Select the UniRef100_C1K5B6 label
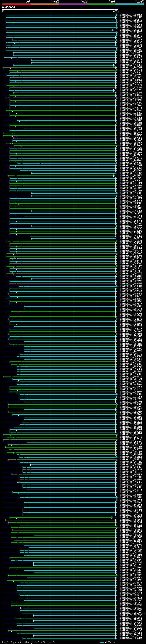The width and height of the screenshot is (146, 644). pos(131,397)
